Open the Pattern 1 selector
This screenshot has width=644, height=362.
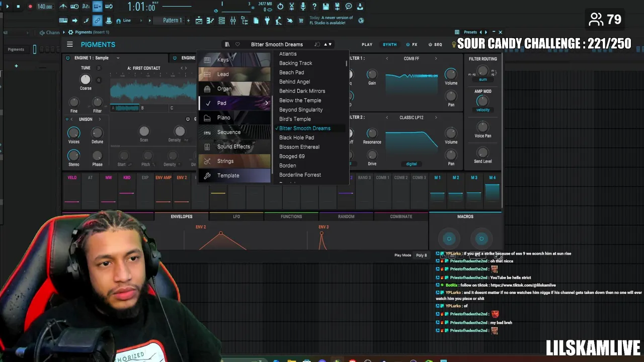coord(173,21)
